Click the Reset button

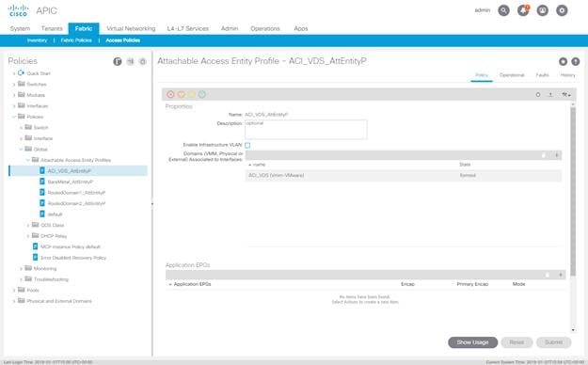(x=516, y=342)
